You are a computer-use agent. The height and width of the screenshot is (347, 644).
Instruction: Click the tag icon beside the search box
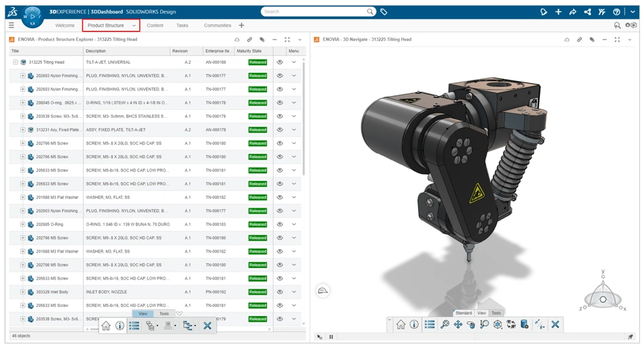384,12
